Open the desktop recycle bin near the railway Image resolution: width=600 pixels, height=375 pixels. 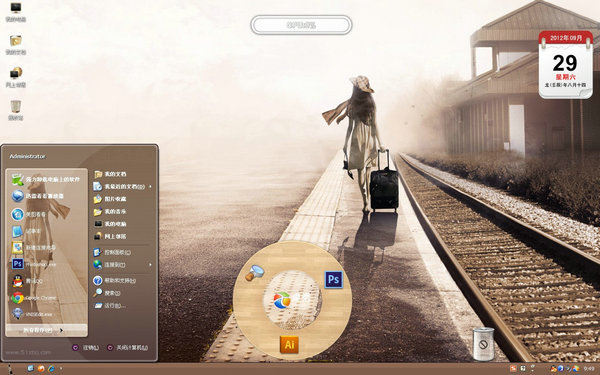(483, 344)
